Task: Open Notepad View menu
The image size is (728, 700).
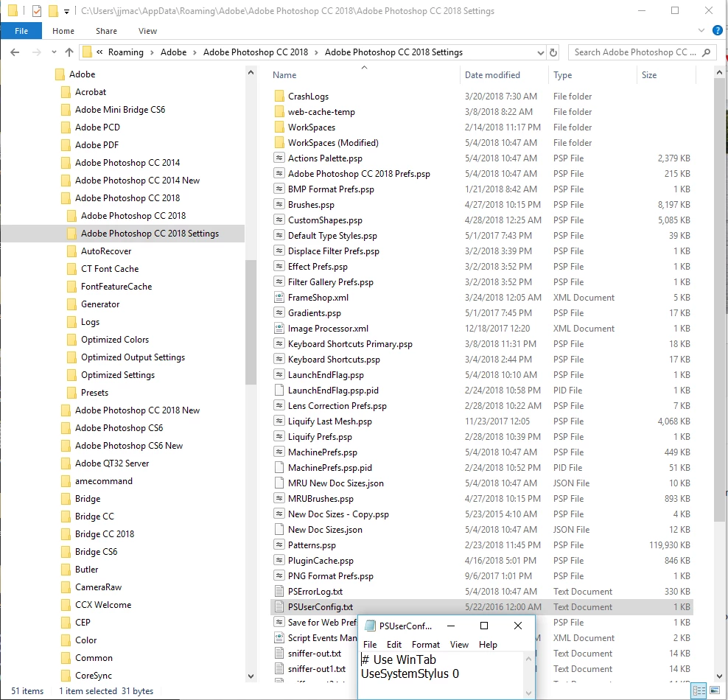Action: click(x=459, y=645)
